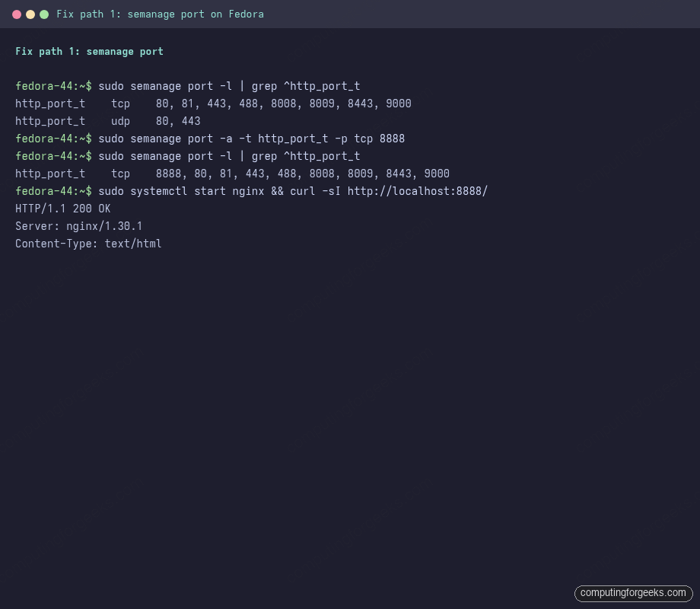Screen dimensions: 700x609
Task: Click the first 'sudo semanage port -l | grep' command line
Action: point(188,86)
